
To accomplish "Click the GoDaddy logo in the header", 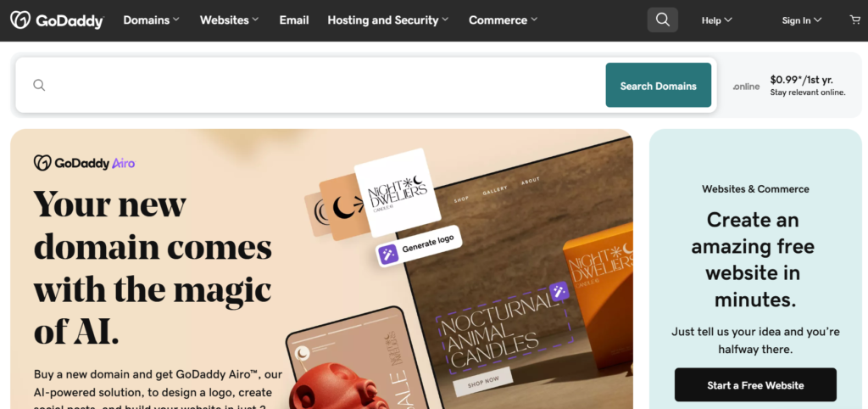I will (x=57, y=20).
